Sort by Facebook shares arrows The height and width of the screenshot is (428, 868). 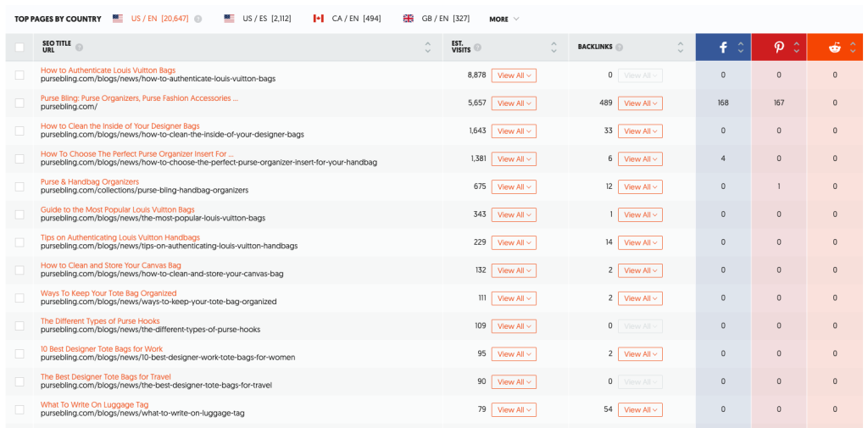click(x=741, y=47)
